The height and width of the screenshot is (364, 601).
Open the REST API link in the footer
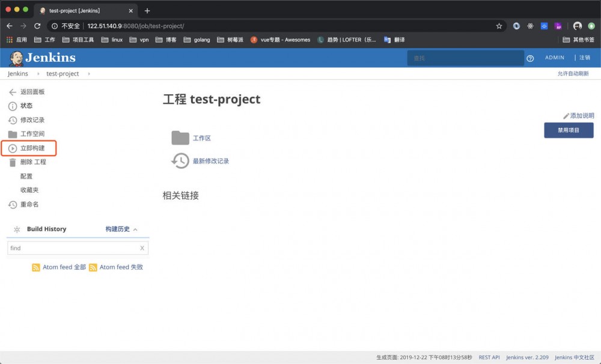click(x=489, y=357)
